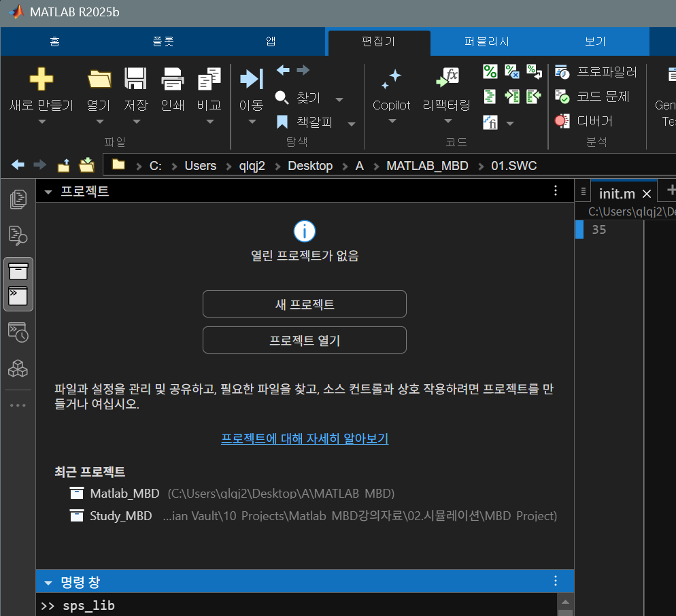Image resolution: width=676 pixels, height=616 pixels.
Task: Click the 비교 compare files icon
Action: (209, 79)
